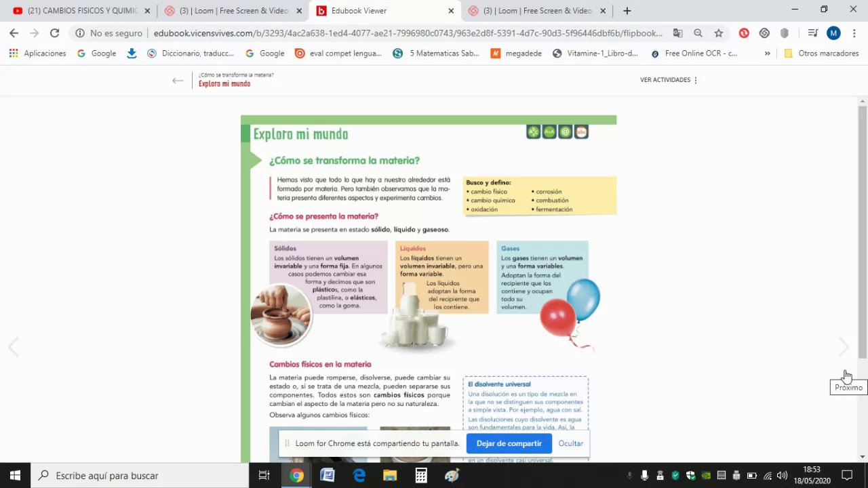Click the orange abc icon on the page
The height and width of the screenshot is (488, 868).
coord(581,132)
